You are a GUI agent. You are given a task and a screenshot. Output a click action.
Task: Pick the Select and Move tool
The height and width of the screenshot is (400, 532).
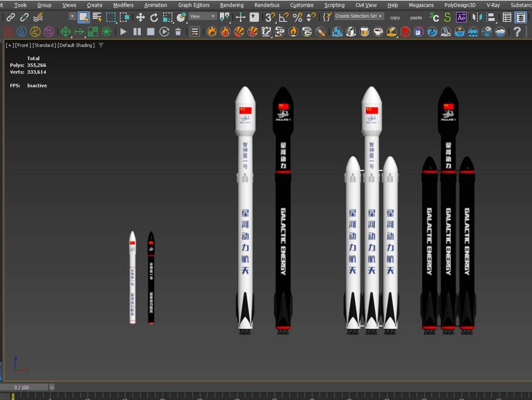[x=140, y=17]
